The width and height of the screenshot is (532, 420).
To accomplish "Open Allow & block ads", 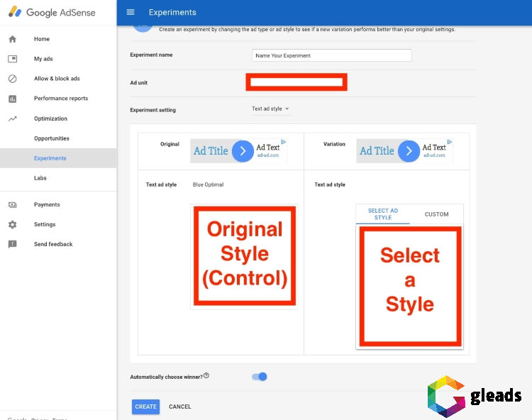I will click(57, 79).
